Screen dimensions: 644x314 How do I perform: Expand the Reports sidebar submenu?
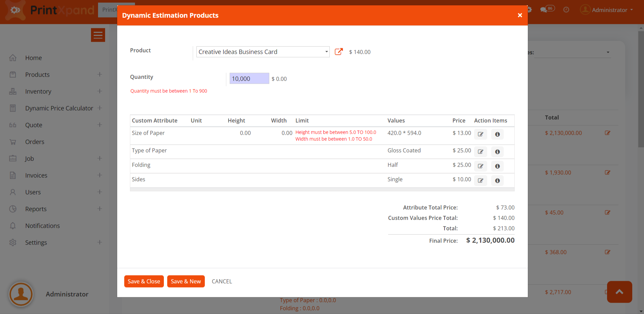click(x=99, y=209)
